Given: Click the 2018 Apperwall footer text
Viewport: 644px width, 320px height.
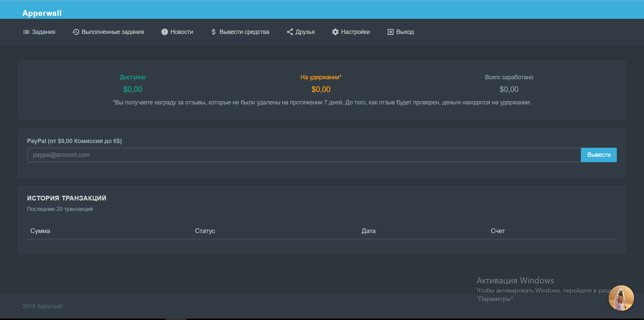Looking at the screenshot, I should [x=43, y=306].
